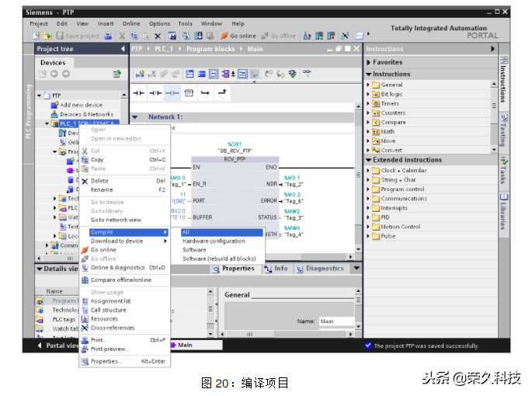Collapse the Details view panel
This screenshot has height=396, width=532.
(40, 269)
